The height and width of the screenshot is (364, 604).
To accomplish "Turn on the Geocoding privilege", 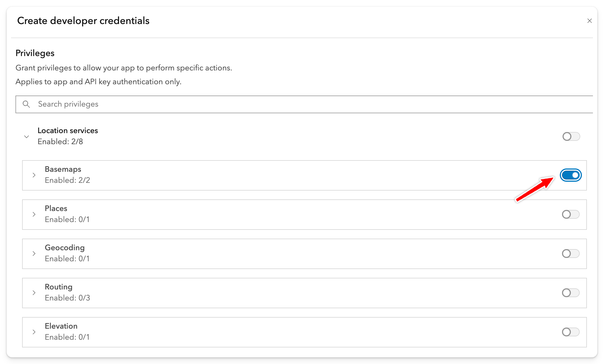I will [571, 254].
